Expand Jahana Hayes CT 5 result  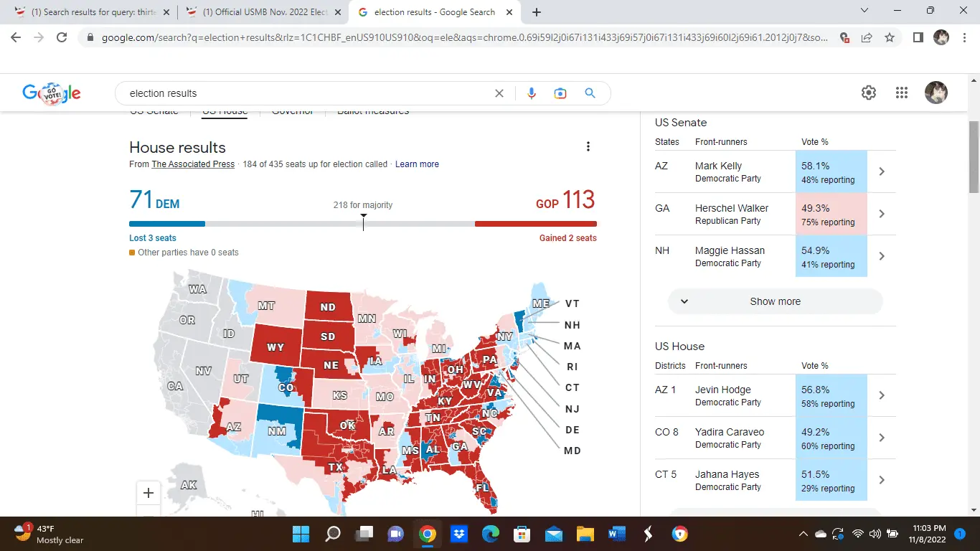[x=882, y=480]
